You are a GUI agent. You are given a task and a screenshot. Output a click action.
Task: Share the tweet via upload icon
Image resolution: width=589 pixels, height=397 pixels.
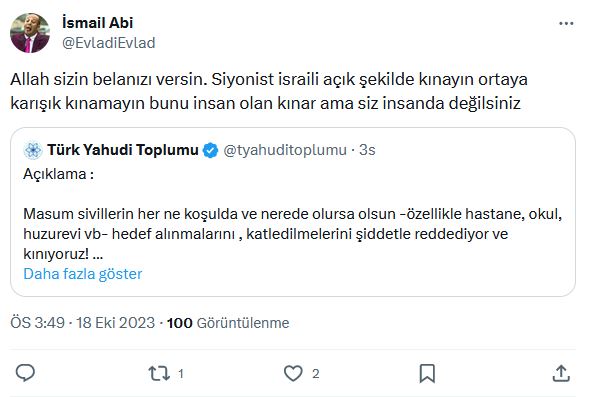561,373
